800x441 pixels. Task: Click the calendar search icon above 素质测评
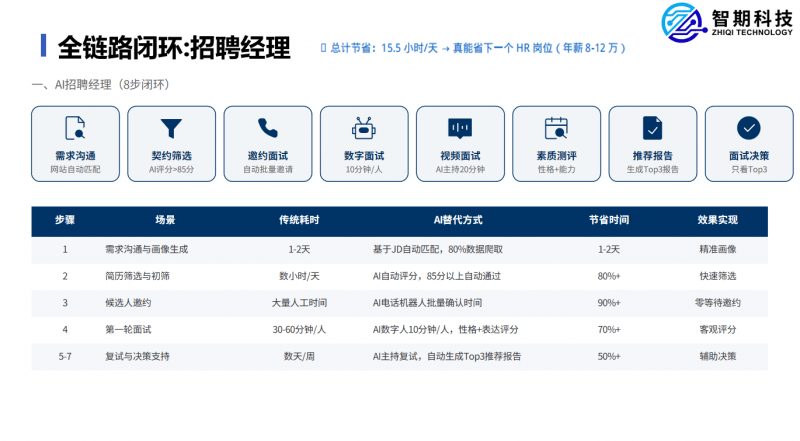tap(555, 128)
